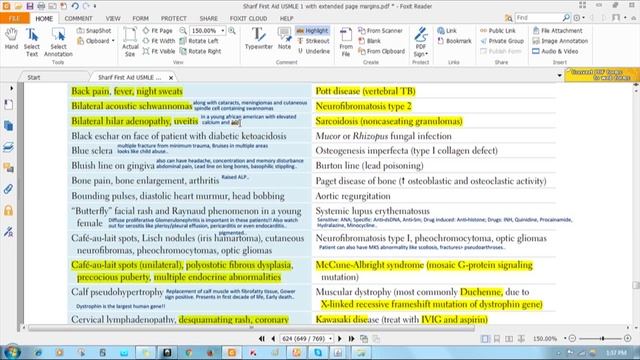
Task: Click Fit Visible view option
Action: point(159,51)
